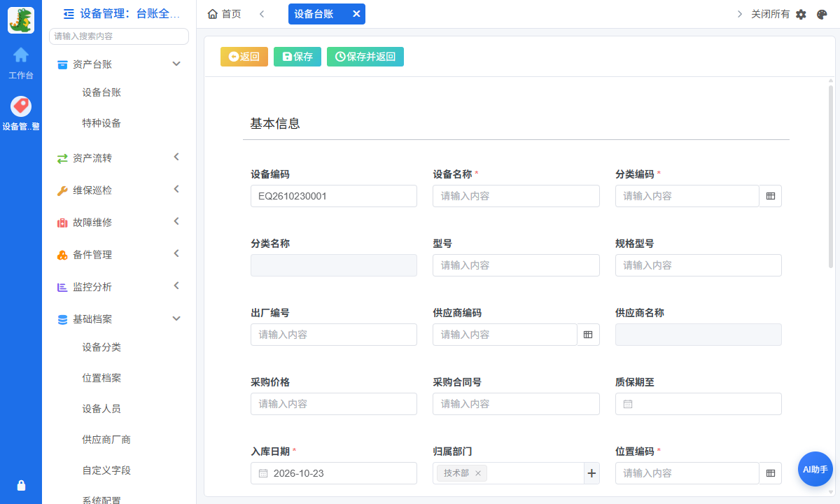Screen dimensions: 840x504
Task: Click the home icon in the 首页 tab
Action: 213,14
